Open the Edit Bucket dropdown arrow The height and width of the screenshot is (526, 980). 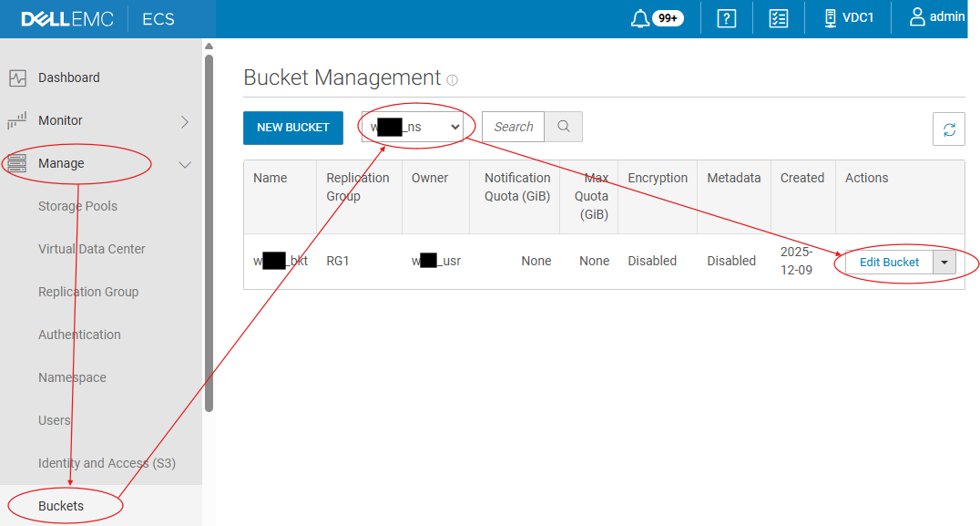944,262
